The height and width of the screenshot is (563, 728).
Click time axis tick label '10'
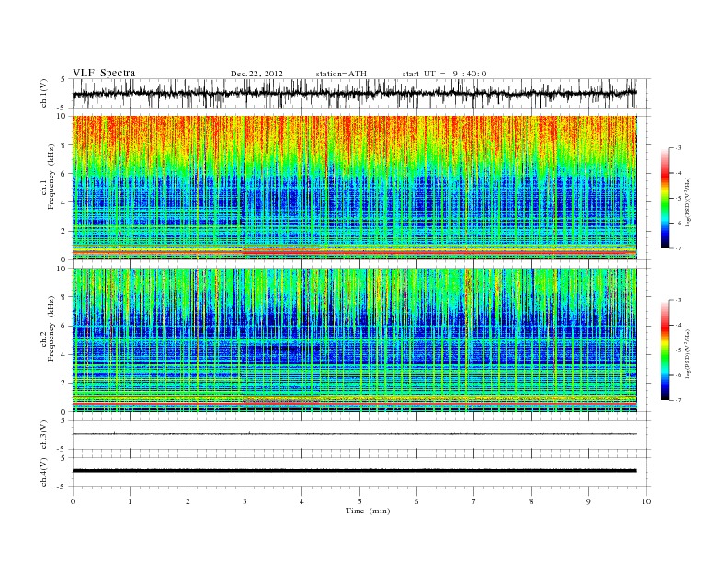(x=646, y=501)
